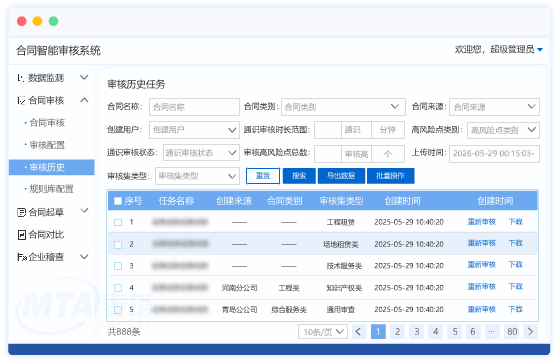The image size is (560, 364).
Task: Open the user menu arrow beside 超级管理员
Action: (540, 50)
